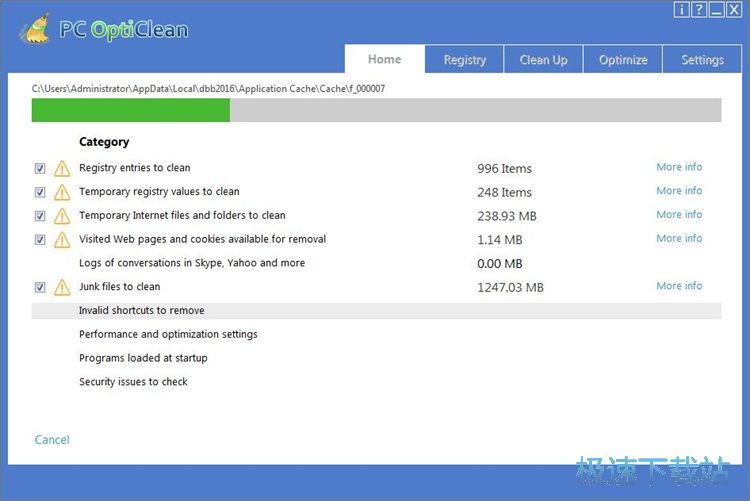Click warning icon for Registry entries to clean
750x501 pixels.
(62, 168)
